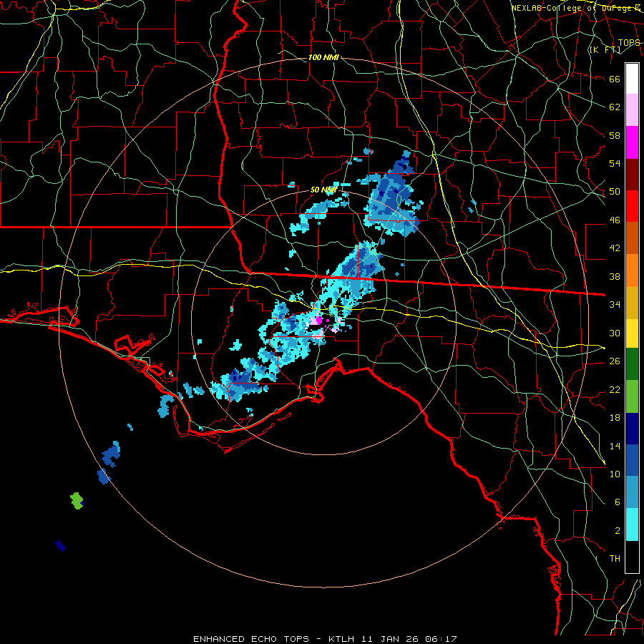Click the light blue legend swatch
The image size is (644, 644).
click(632, 492)
